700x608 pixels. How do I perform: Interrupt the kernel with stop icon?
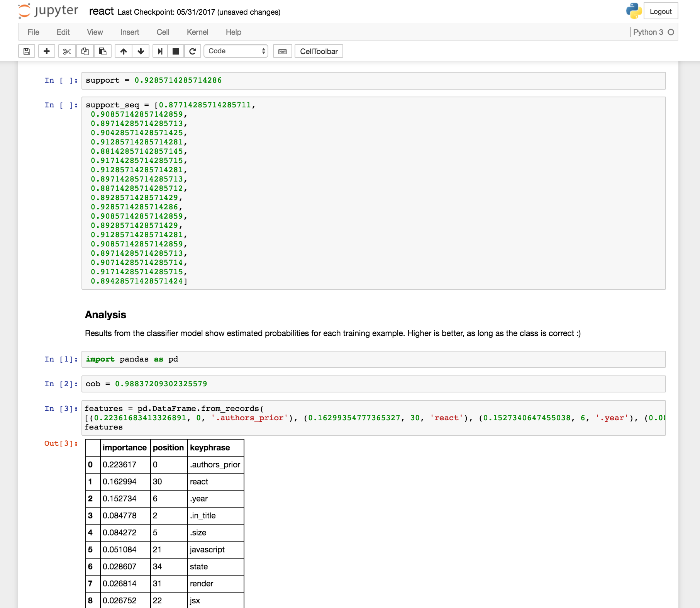click(176, 51)
